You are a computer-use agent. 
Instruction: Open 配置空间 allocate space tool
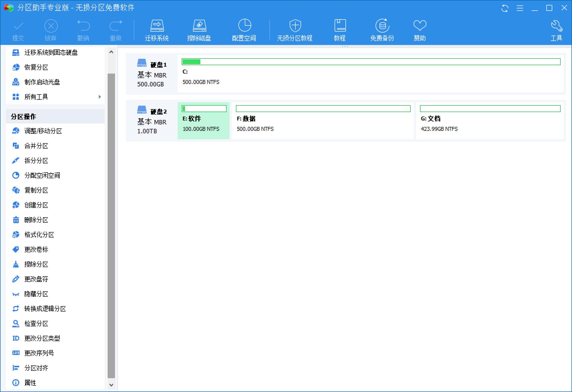point(244,30)
